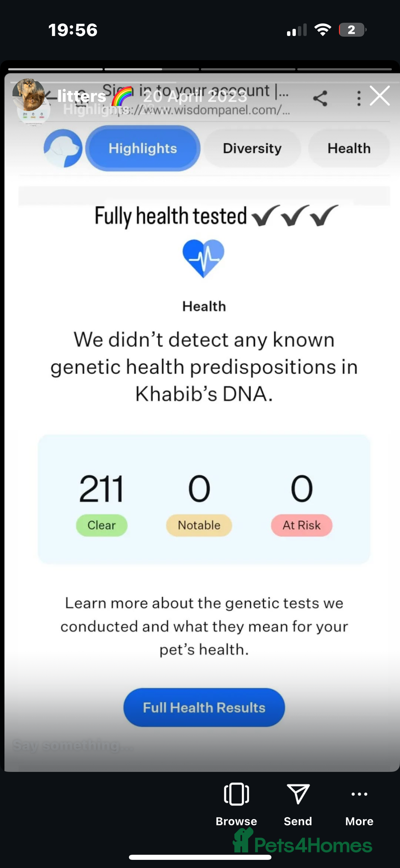Tap the share icon in browser bar
Screen dimensions: 400x868
(x=320, y=98)
